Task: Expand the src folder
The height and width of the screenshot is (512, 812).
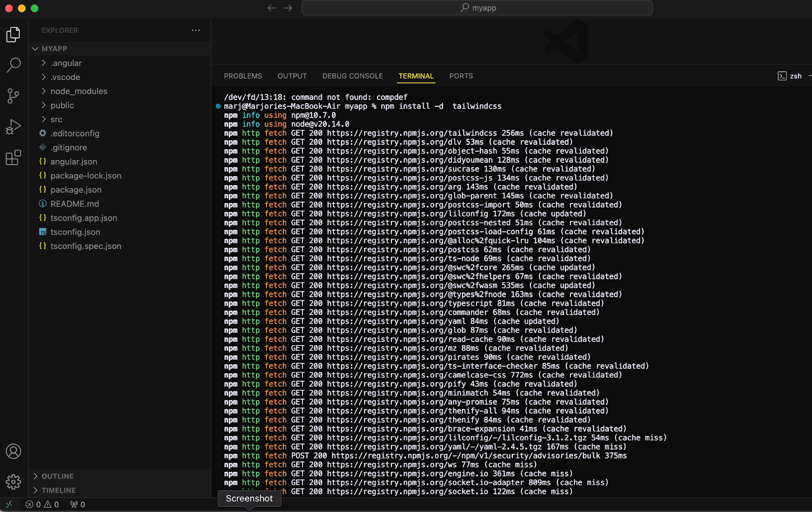Action: [x=56, y=119]
